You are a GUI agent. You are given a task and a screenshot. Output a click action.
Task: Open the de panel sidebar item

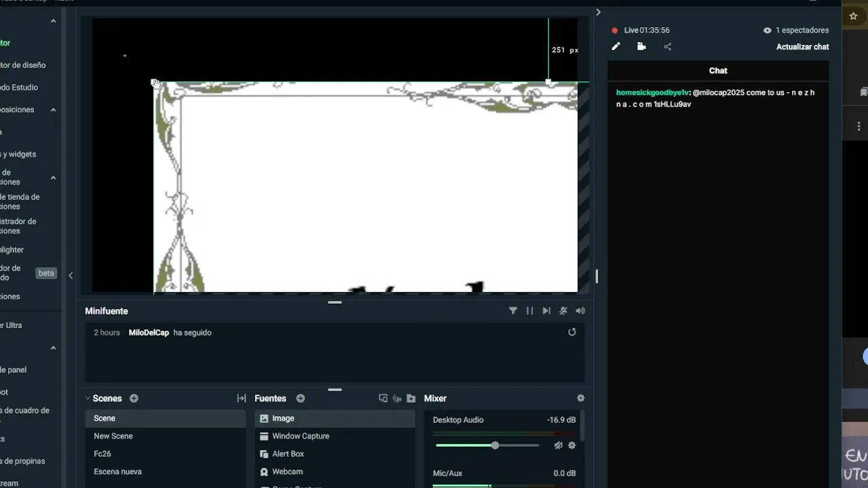14,370
